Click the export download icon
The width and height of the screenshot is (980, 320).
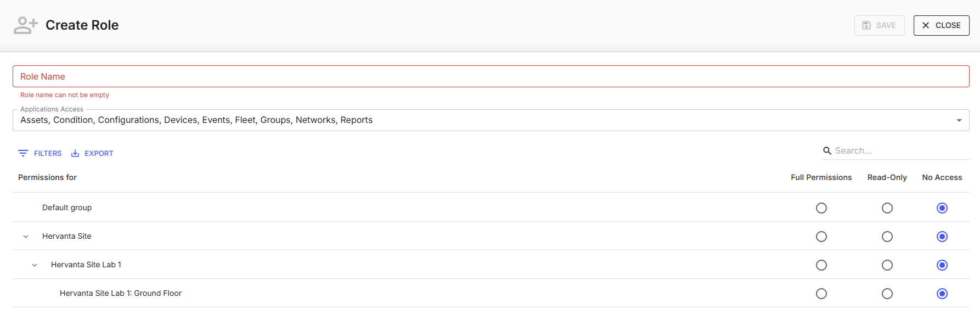(75, 154)
